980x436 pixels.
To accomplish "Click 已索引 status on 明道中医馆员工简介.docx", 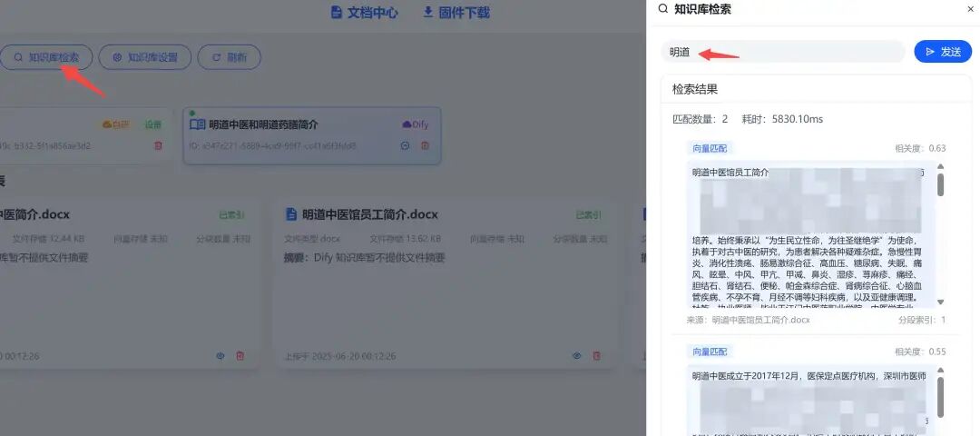I will (588, 215).
